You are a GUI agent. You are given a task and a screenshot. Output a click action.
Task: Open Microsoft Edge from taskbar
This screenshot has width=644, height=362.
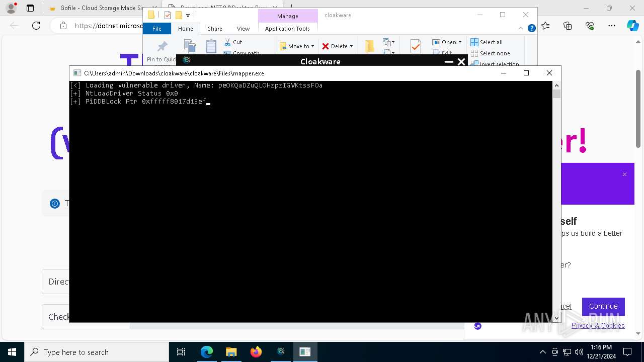(x=207, y=352)
